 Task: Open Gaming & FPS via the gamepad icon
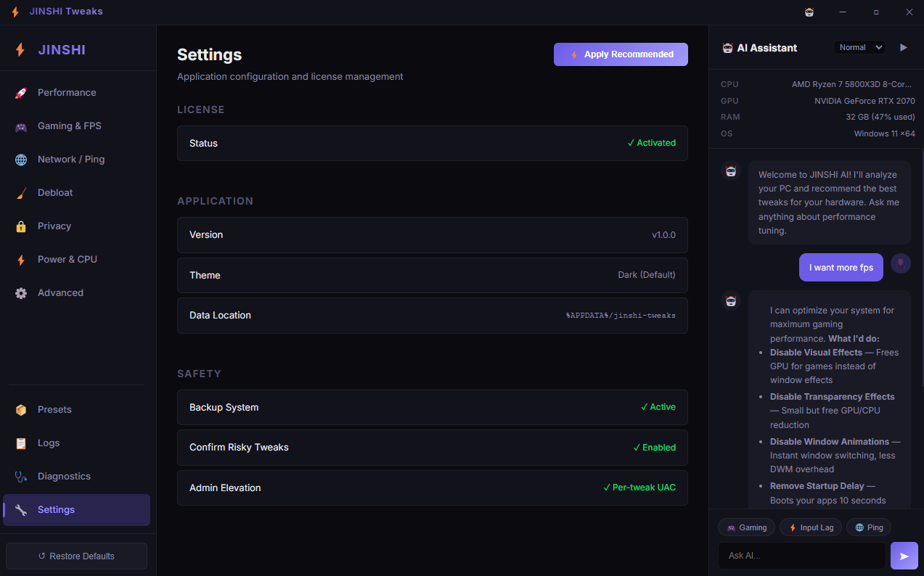(20, 126)
